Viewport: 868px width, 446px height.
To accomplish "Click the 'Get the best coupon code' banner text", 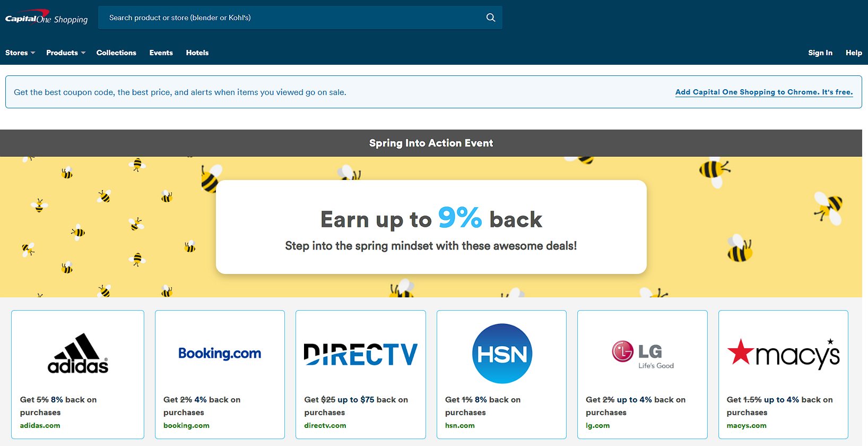I will [180, 92].
